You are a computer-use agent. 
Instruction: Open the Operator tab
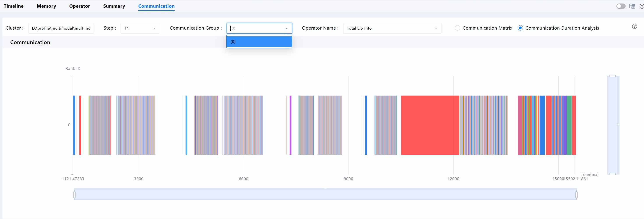pos(79,6)
